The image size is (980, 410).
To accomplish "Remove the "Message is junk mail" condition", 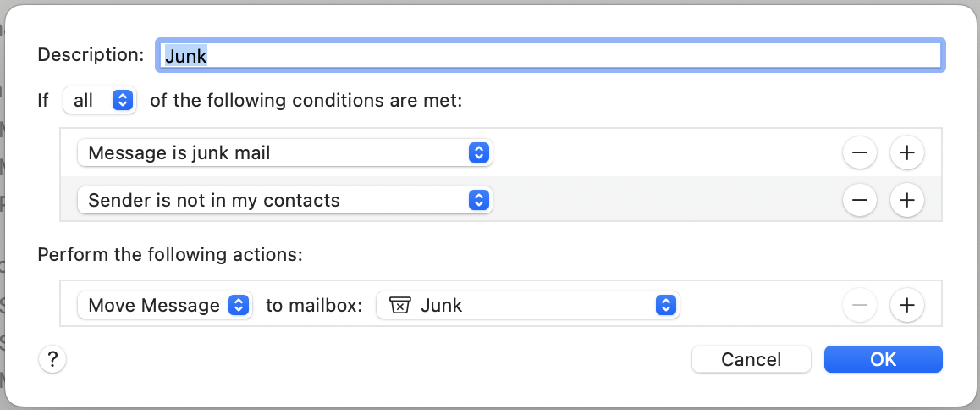I will 859,153.
